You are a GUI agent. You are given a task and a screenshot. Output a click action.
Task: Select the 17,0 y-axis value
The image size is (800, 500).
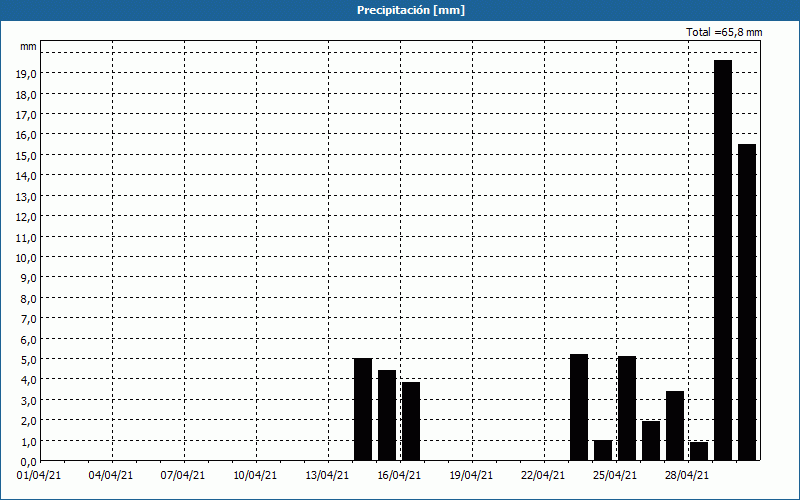pos(26,115)
